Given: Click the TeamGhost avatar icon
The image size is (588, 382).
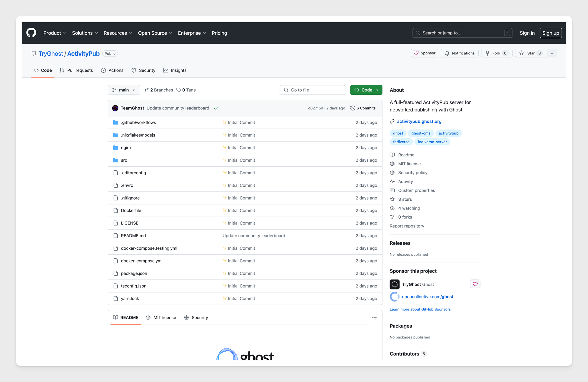Looking at the screenshot, I should (115, 108).
